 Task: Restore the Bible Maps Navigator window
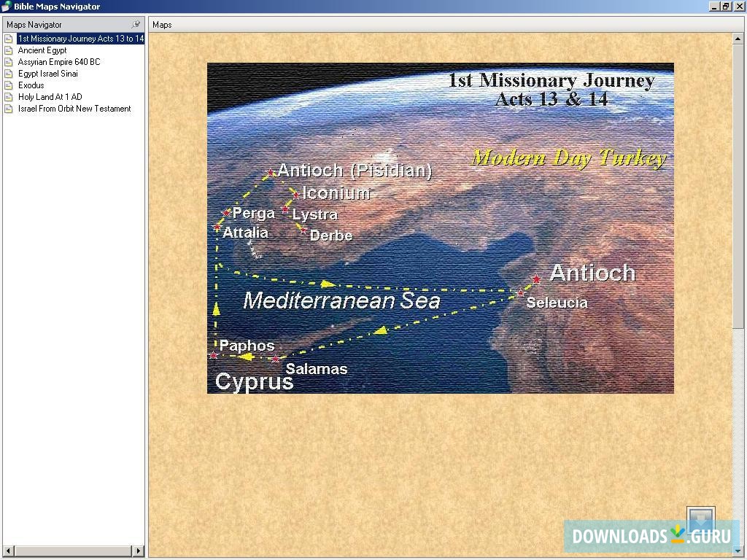(726, 7)
